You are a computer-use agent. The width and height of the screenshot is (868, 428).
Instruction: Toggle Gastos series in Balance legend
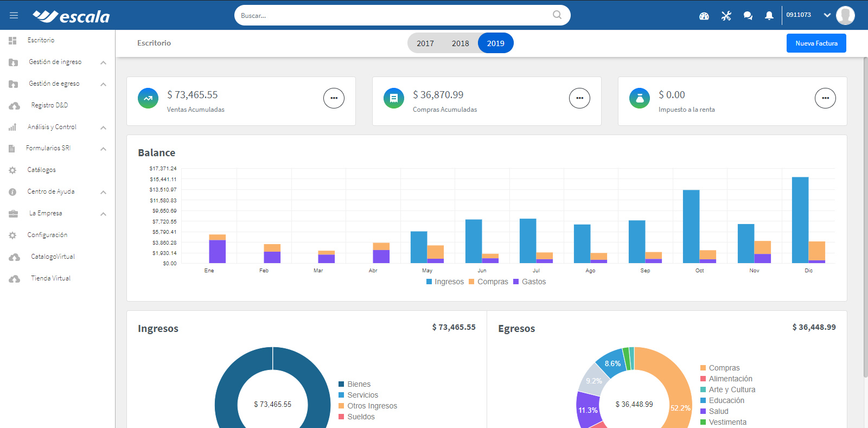[x=529, y=282]
